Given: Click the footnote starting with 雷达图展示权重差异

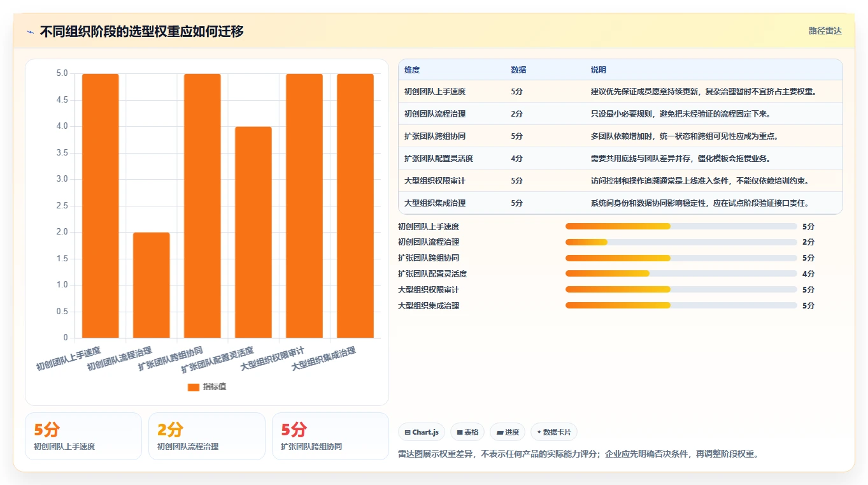Looking at the screenshot, I should point(578,454).
